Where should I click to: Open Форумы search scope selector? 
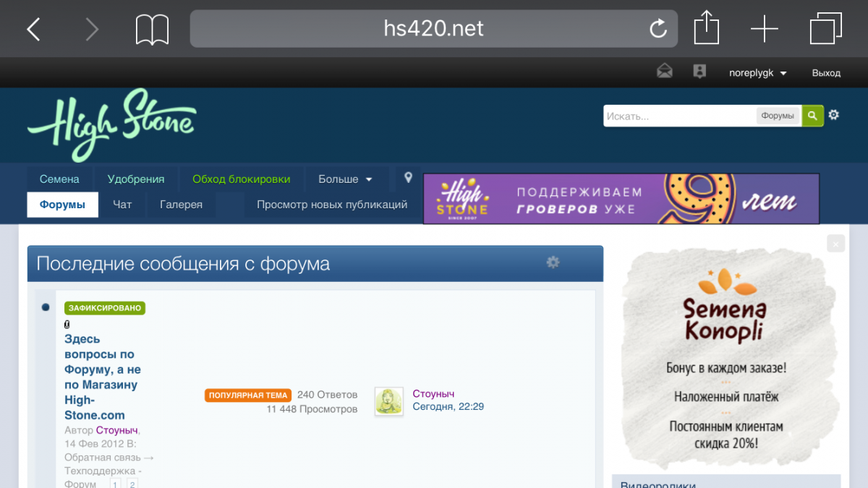pyautogui.click(x=778, y=116)
